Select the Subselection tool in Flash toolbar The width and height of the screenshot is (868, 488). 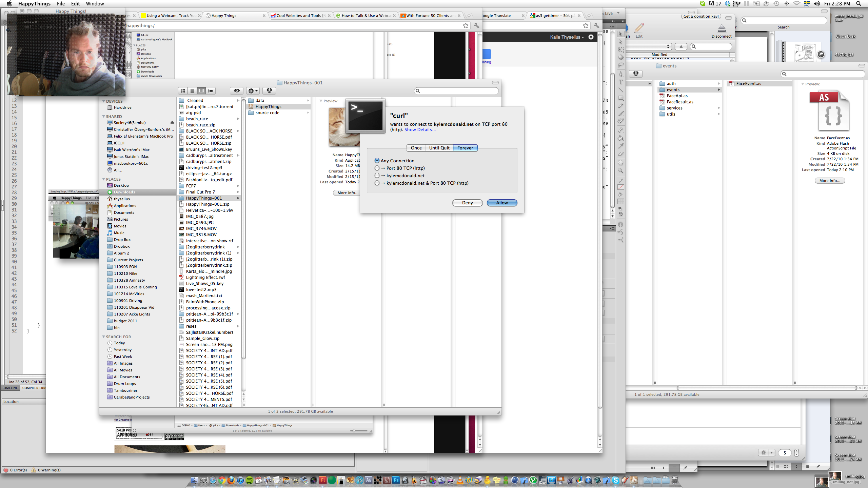pos(620,42)
